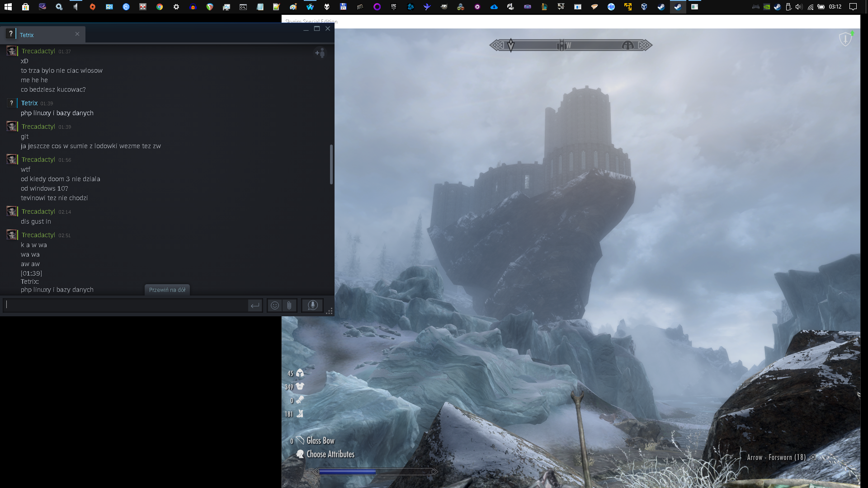Open Command Prompt from the taskbar
This screenshot has height=488, width=868.
[x=243, y=7]
